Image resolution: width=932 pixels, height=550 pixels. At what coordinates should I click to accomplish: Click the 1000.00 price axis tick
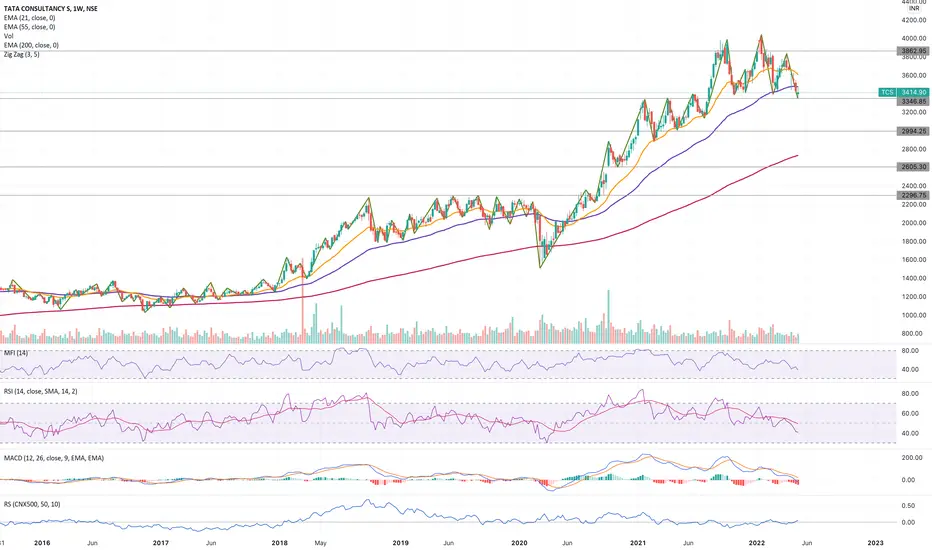914,315
